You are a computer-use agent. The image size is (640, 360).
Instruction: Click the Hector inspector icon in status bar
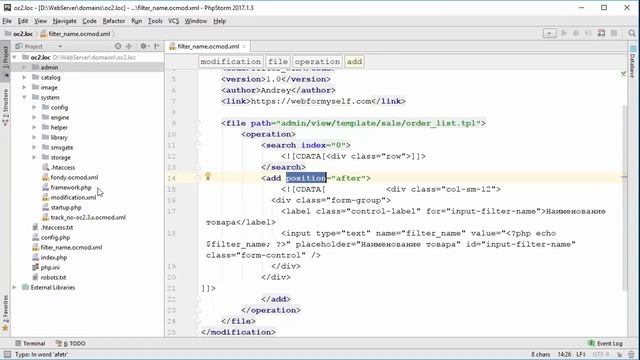tap(631, 354)
